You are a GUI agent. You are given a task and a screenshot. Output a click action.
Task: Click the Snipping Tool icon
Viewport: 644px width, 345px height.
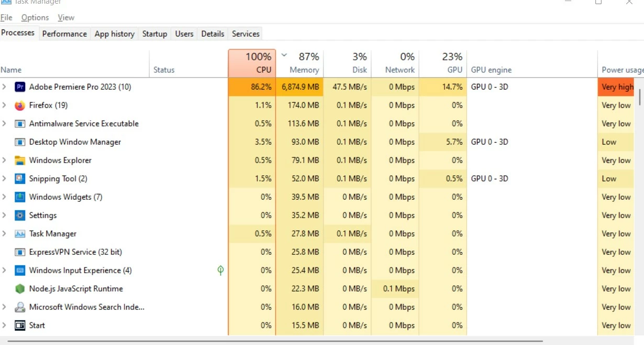[20, 179]
